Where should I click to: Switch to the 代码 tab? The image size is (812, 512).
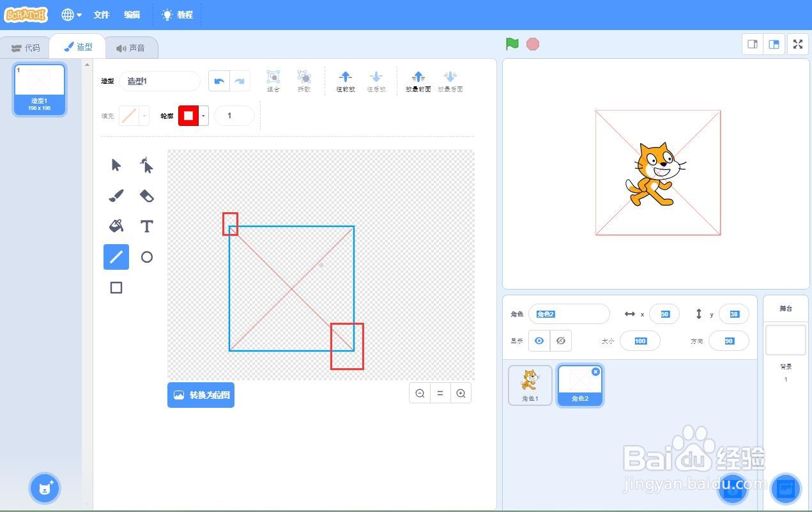click(x=26, y=48)
